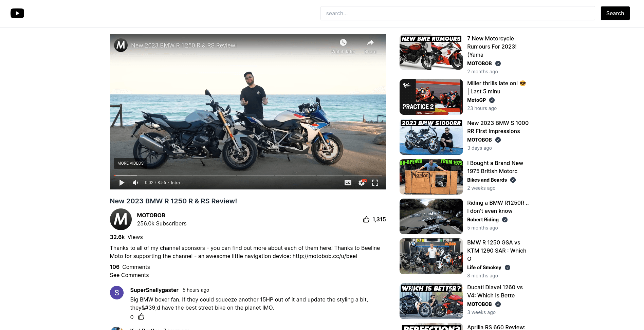Screen dimensions: 644x330
Task: Focus the search input field
Action: point(458,13)
